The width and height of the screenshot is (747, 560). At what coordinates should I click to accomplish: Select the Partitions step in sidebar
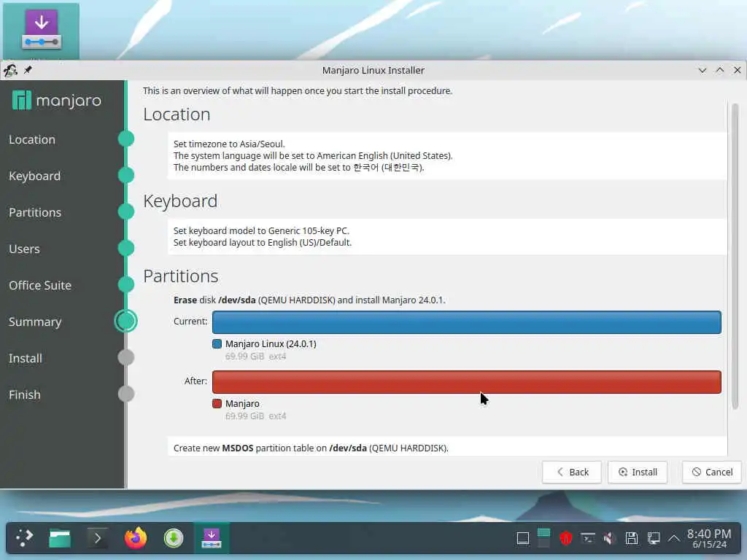pos(35,212)
